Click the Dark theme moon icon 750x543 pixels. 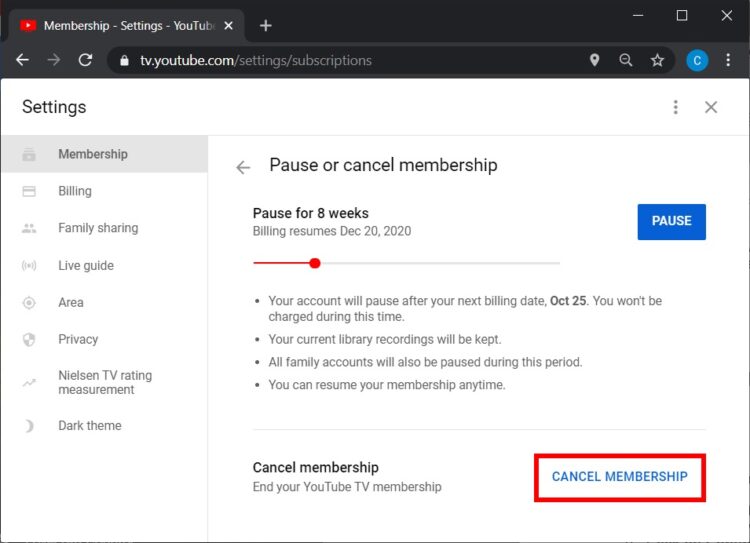click(29, 425)
